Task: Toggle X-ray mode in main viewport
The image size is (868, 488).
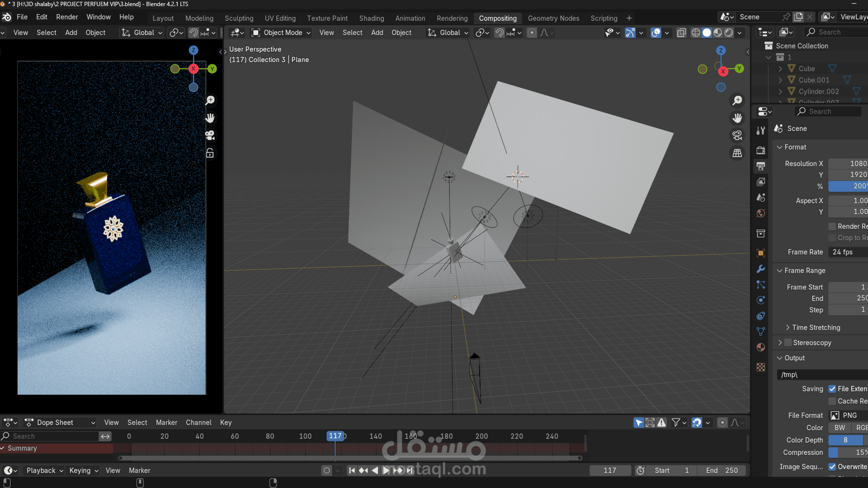Action: point(681,33)
